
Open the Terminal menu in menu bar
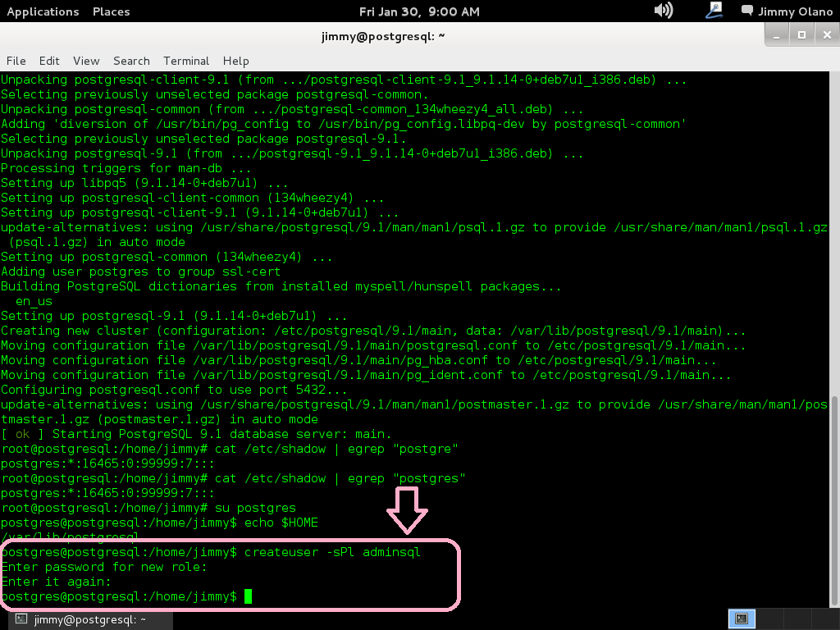(x=186, y=61)
